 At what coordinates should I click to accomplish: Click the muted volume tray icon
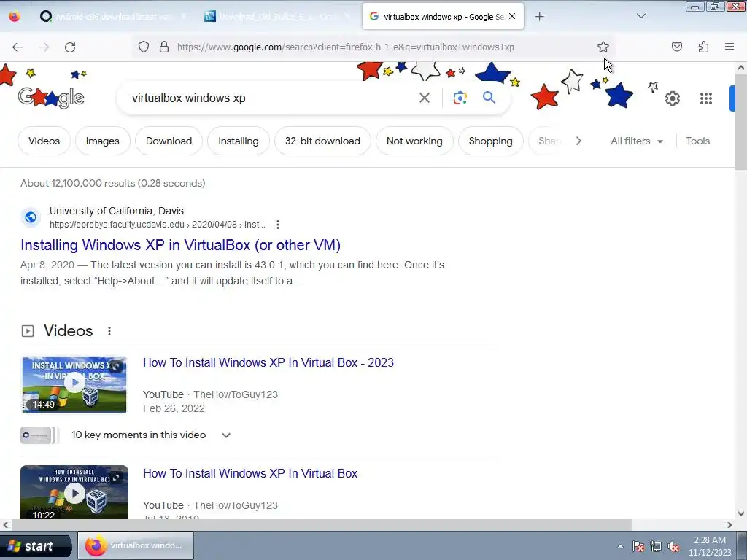673,546
